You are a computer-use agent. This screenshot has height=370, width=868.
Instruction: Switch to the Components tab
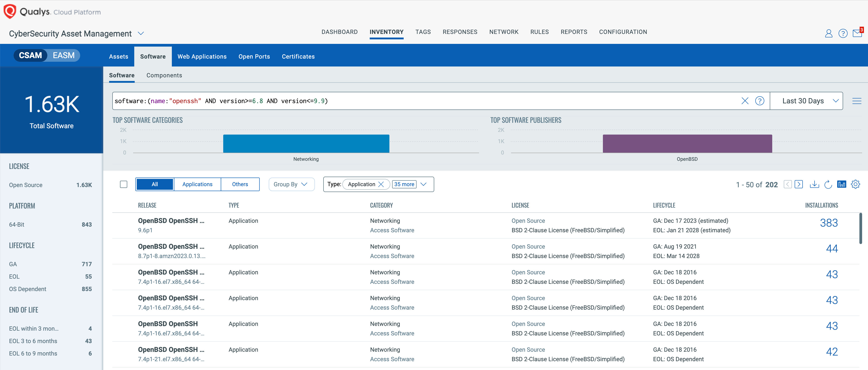tap(164, 75)
